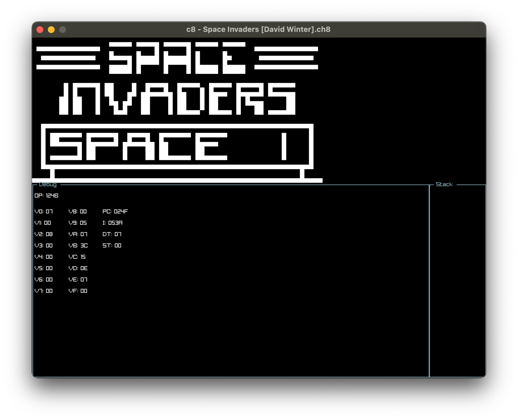Image resolution: width=518 pixels, height=420 pixels.
Task: Click register value 'V9: 05'
Action: [78, 223]
